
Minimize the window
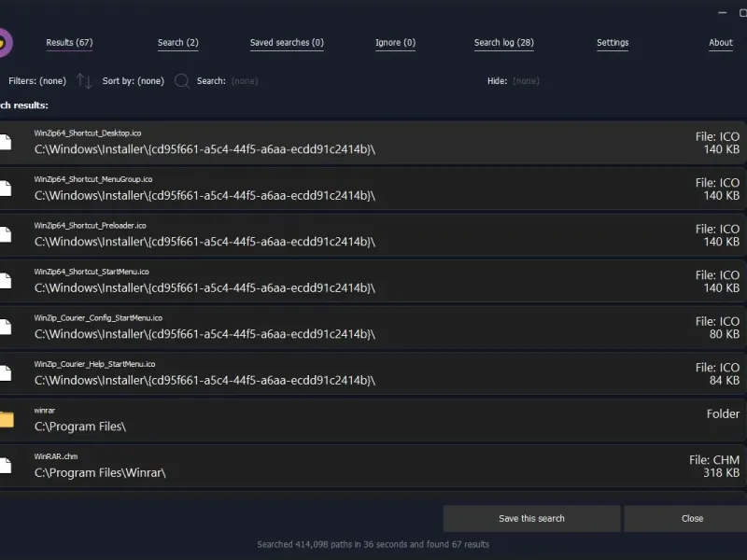coord(722,13)
